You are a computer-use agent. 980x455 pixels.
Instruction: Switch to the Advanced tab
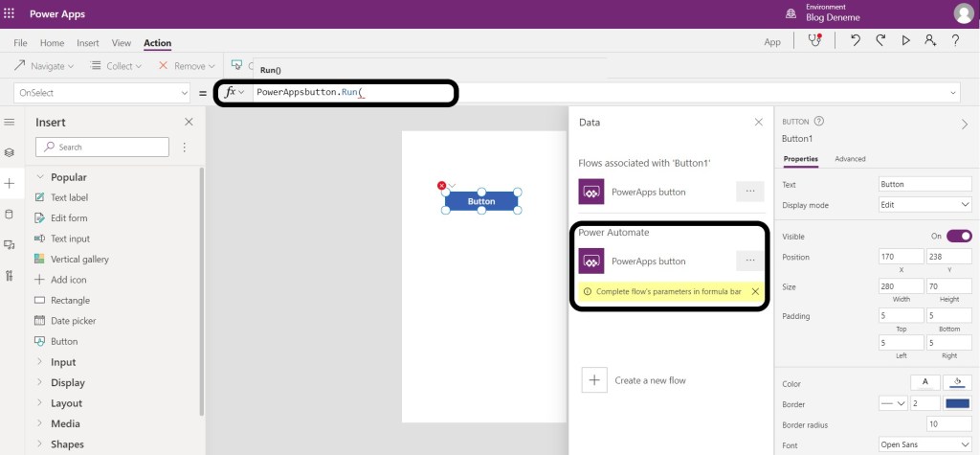coord(850,159)
